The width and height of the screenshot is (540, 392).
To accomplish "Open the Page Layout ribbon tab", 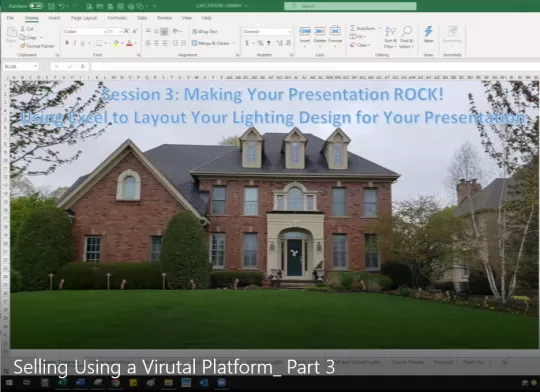I will click(x=84, y=18).
